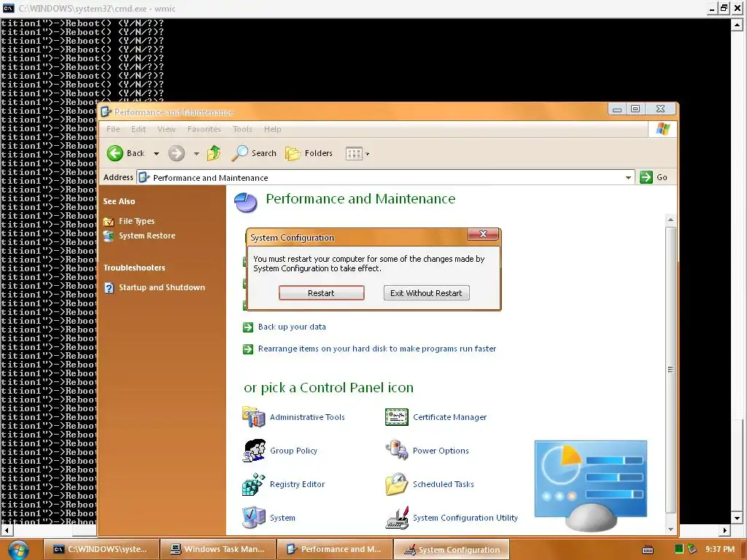Viewport: 747px width, 560px height.
Task: Open the Forward history dropdown arrow
Action: (196, 153)
